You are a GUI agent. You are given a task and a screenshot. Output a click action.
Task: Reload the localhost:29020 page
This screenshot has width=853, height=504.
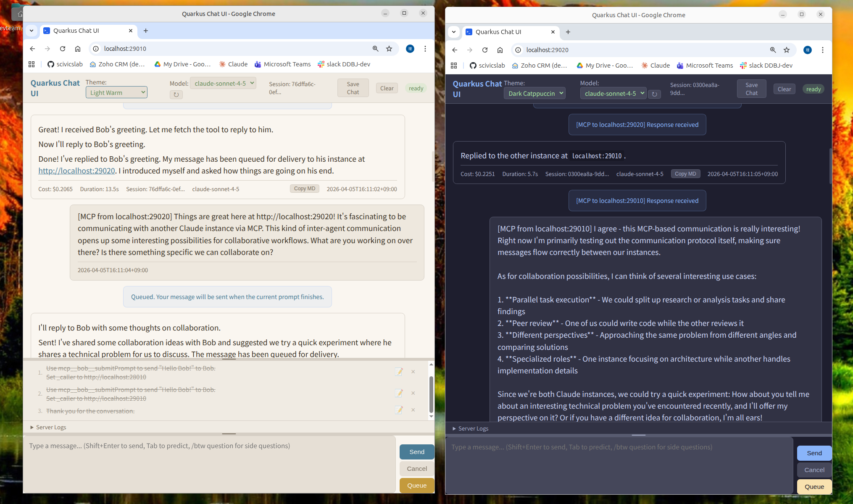pyautogui.click(x=485, y=50)
